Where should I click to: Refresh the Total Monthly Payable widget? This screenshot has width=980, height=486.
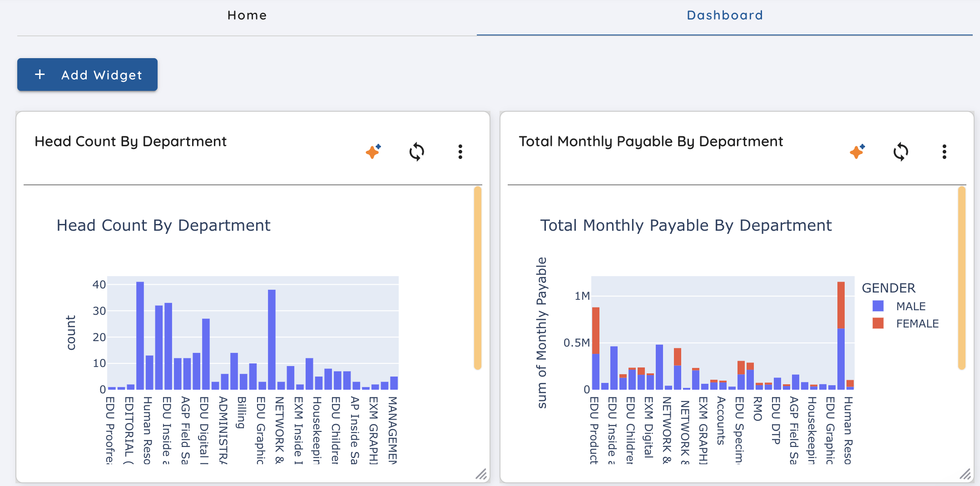pyautogui.click(x=901, y=152)
